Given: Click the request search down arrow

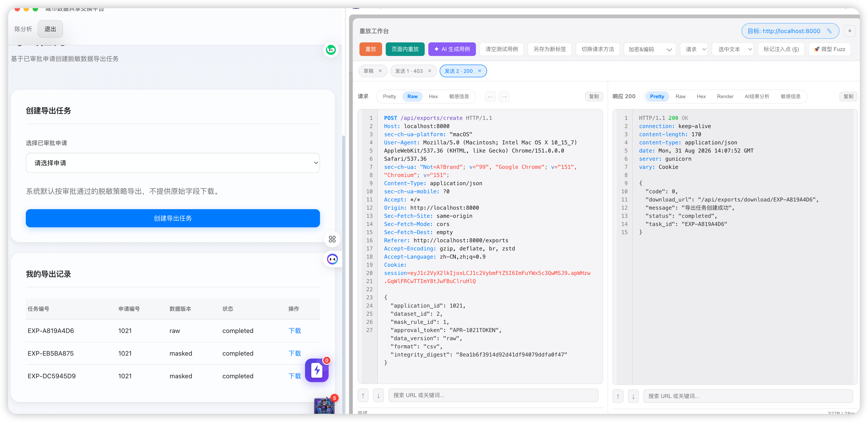Looking at the screenshot, I should [x=378, y=395].
